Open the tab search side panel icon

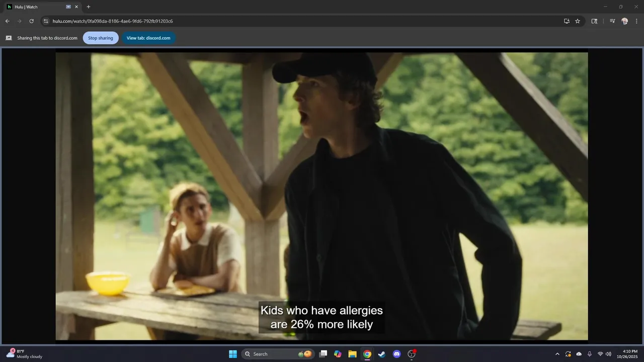click(594, 21)
